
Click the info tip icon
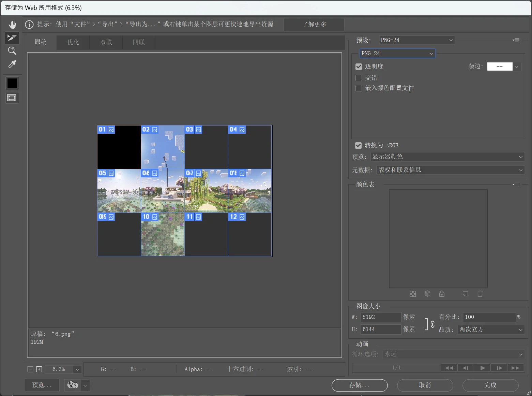coord(29,25)
